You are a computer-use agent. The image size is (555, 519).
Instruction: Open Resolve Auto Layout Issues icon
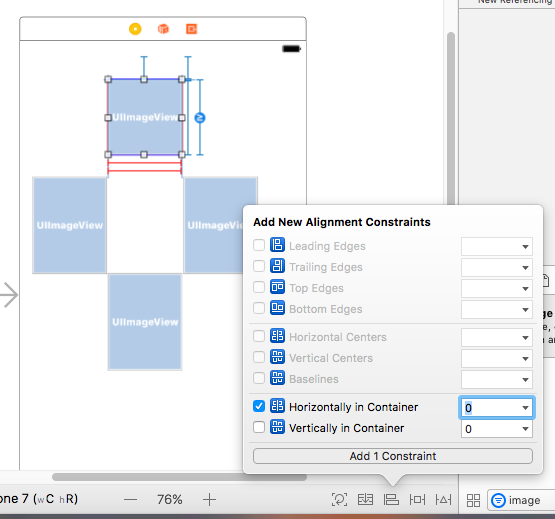click(x=444, y=500)
